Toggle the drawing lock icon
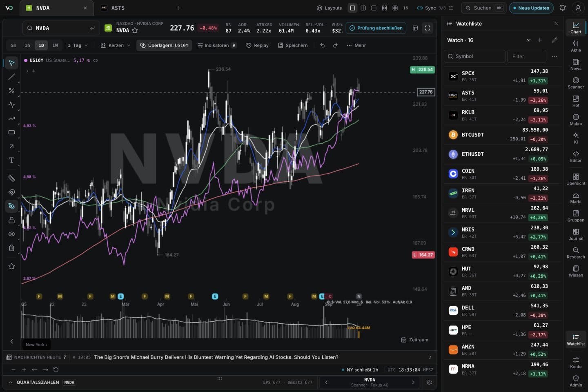This screenshot has width=588, height=392. click(11, 220)
